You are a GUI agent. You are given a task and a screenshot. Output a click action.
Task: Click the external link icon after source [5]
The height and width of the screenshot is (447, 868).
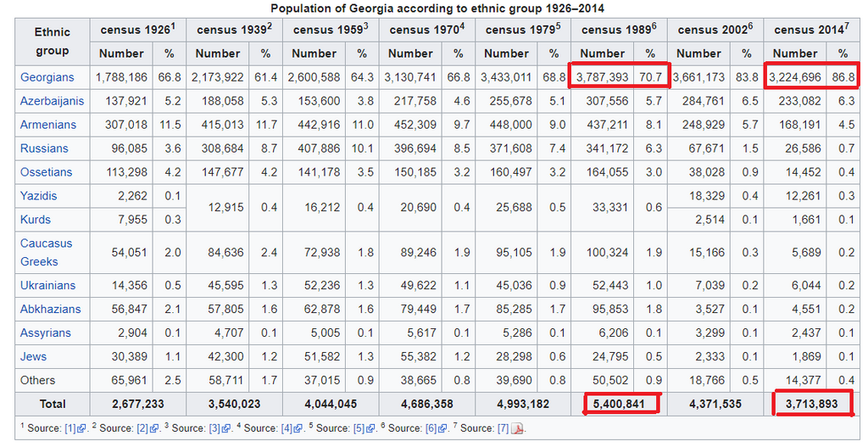(370, 428)
